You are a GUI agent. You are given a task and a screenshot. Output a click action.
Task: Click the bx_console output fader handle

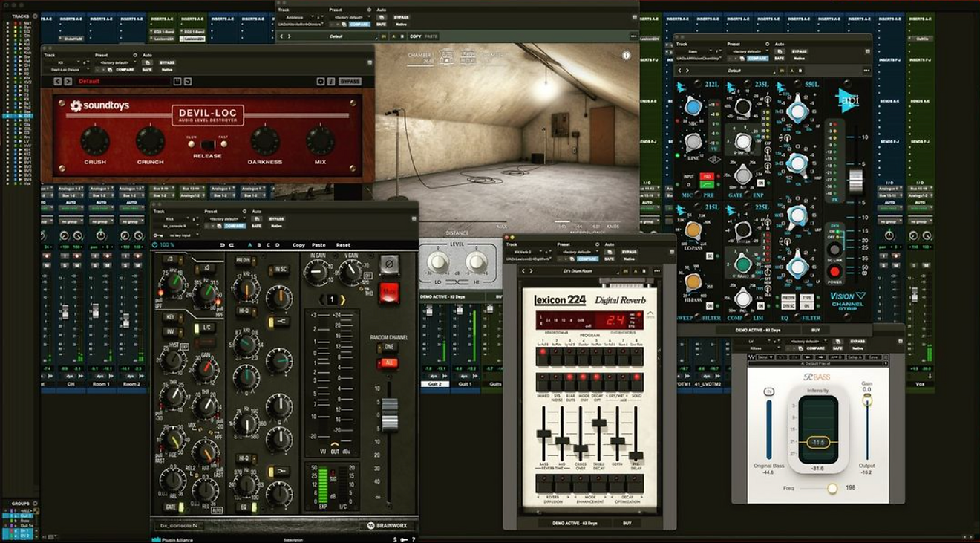coord(389,414)
